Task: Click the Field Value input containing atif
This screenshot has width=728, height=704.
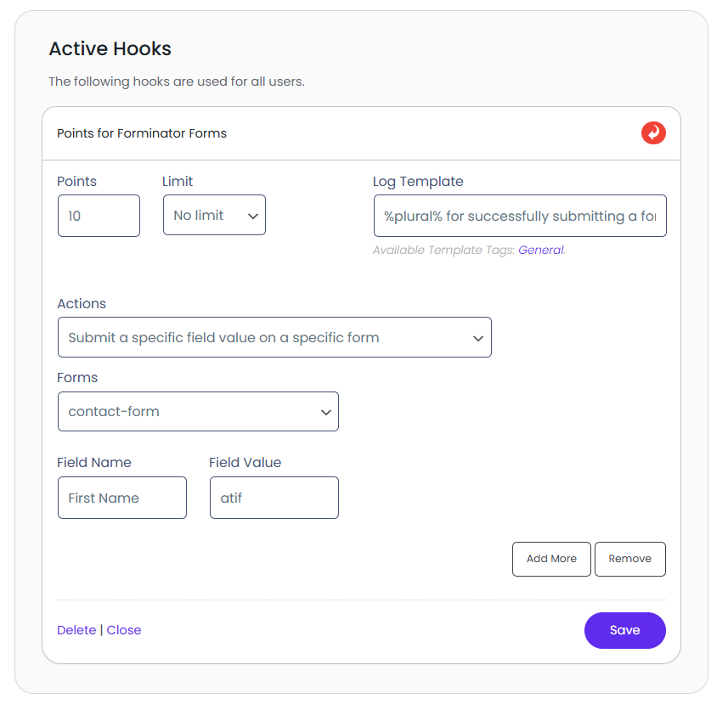Action: 274,498
